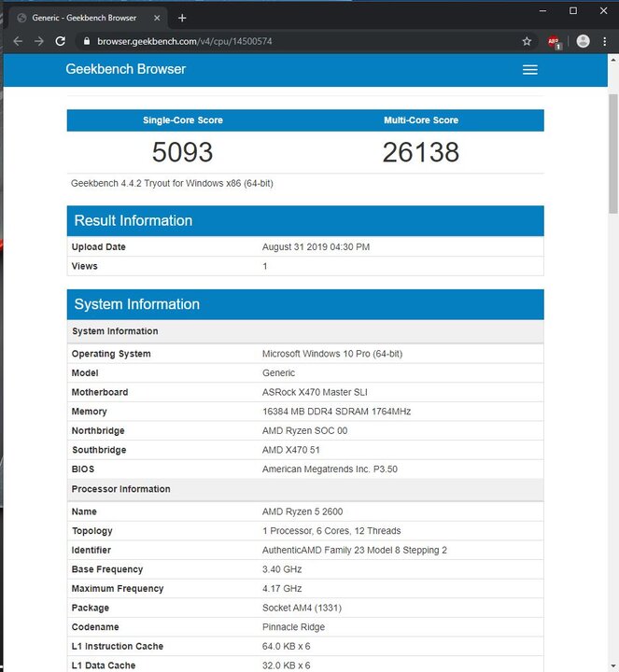Viewport: 619px width, 672px height.
Task: Click the System Information blue heading
Action: coord(136,304)
